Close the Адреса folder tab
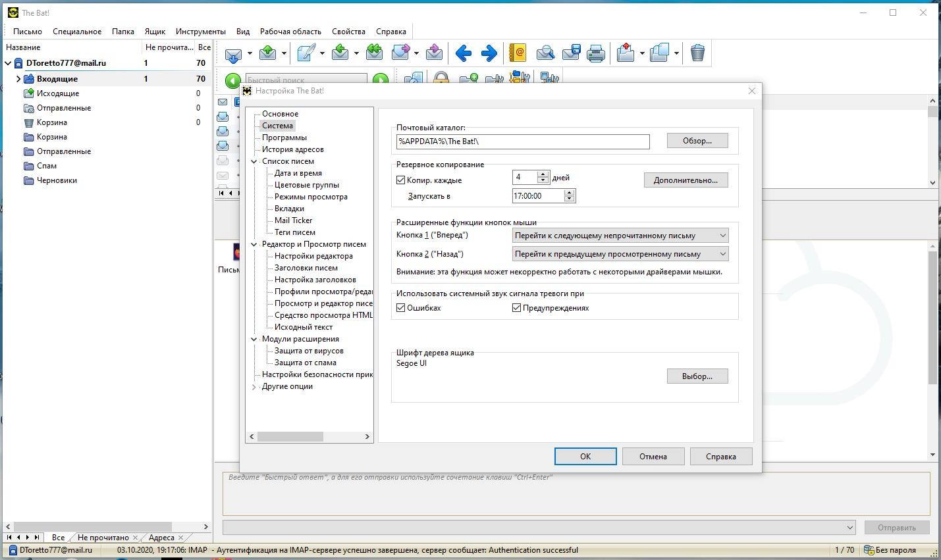941x560 pixels. [x=180, y=538]
